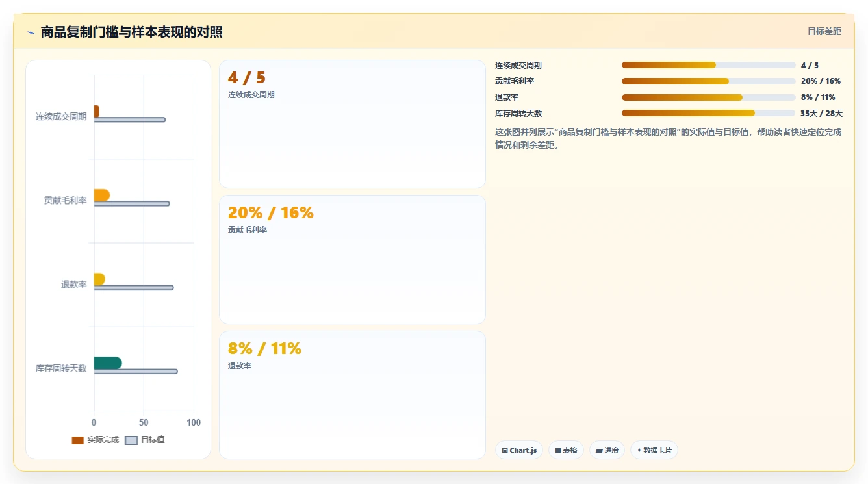The width and height of the screenshot is (868, 484).
Task: Open the 20% / 16% 贡献毛利率 card
Action: click(x=352, y=259)
